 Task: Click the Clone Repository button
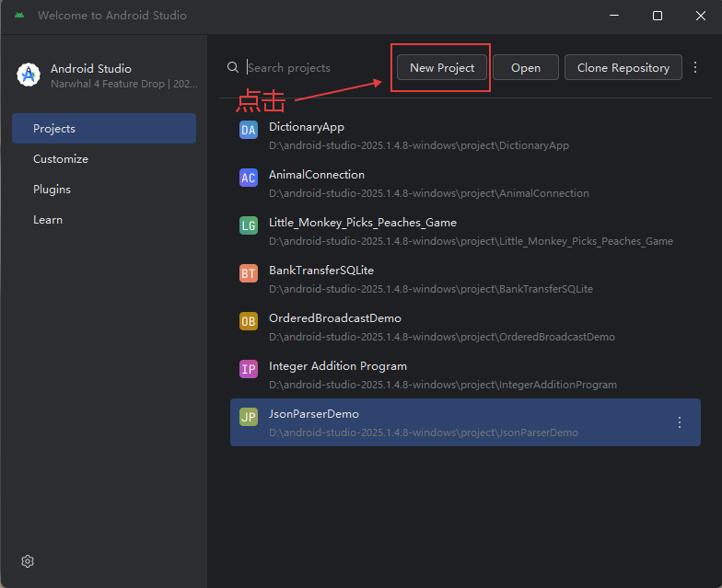tap(623, 68)
